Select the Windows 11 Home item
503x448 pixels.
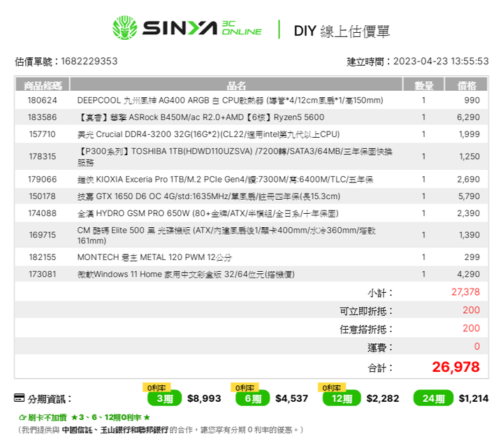(186, 275)
